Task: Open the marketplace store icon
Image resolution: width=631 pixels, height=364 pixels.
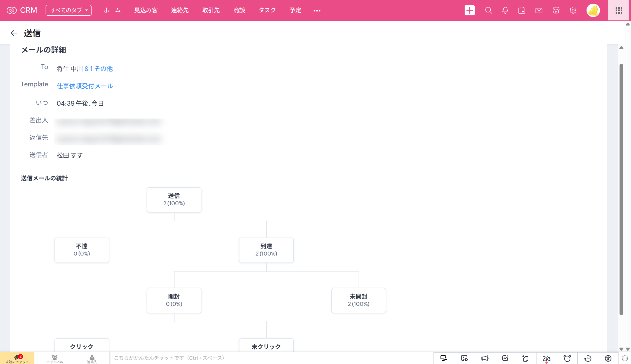Action: click(556, 10)
